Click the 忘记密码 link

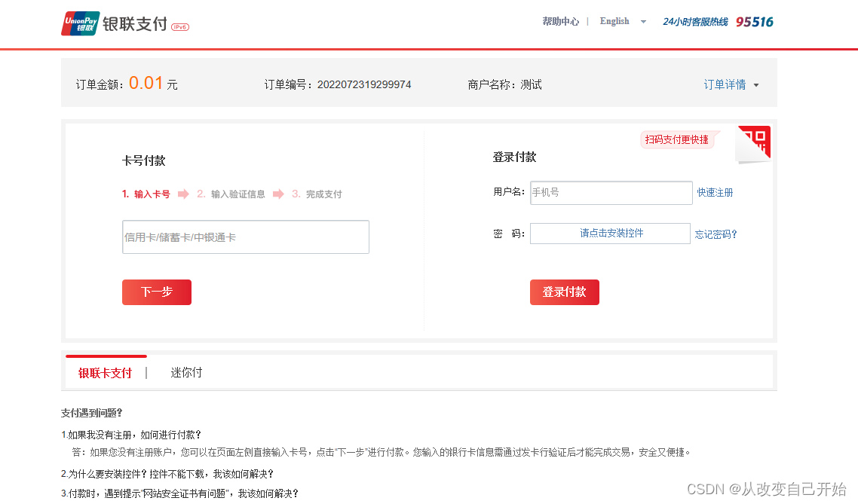716,234
